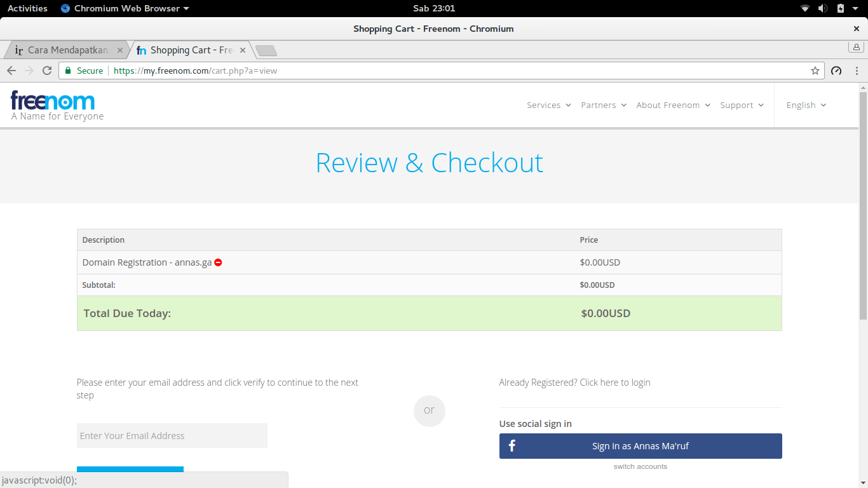Click Already Registered login link
This screenshot has width=868, height=488.
pos(574,383)
